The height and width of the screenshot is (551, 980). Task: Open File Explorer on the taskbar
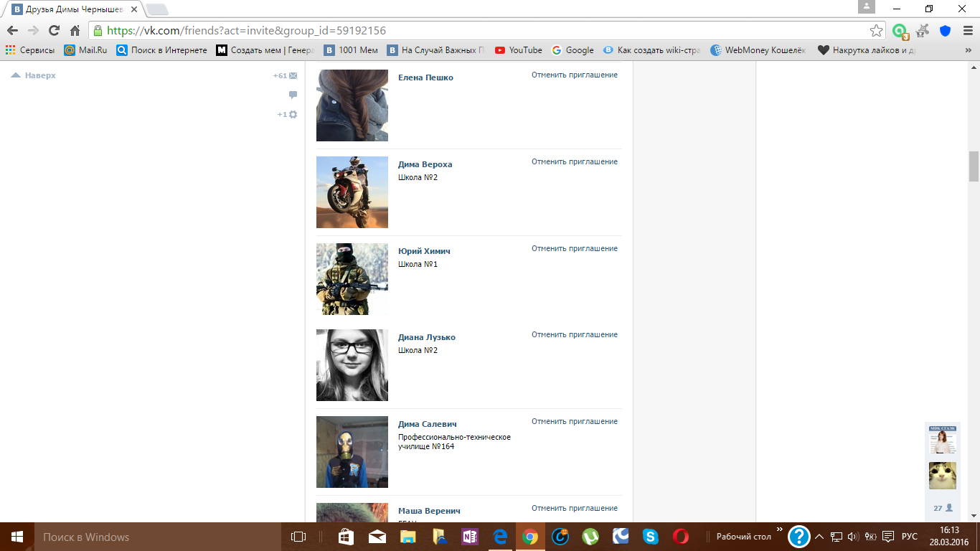(x=408, y=537)
